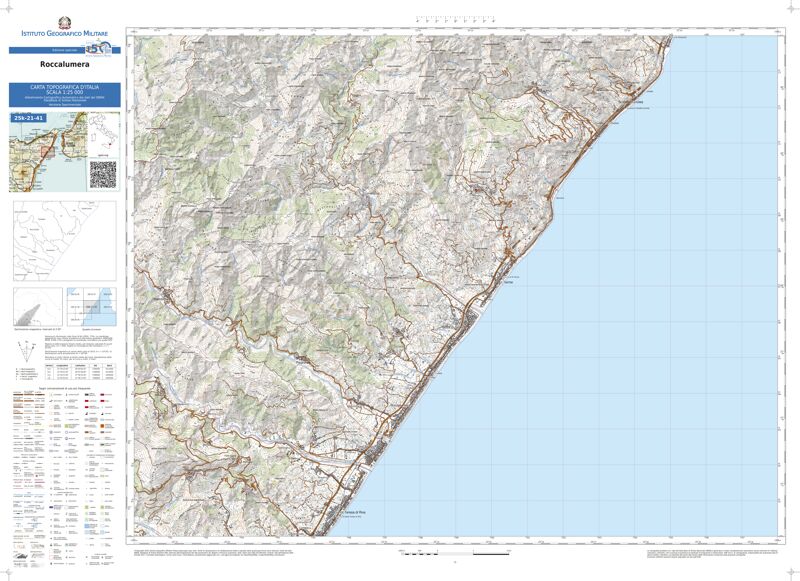Click the slope scale above the map
Screen dimensions: 800x581
[455, 20]
